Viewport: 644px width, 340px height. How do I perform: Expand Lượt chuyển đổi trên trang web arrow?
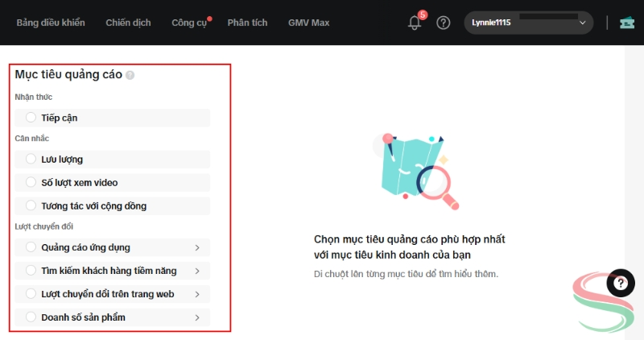(x=197, y=294)
